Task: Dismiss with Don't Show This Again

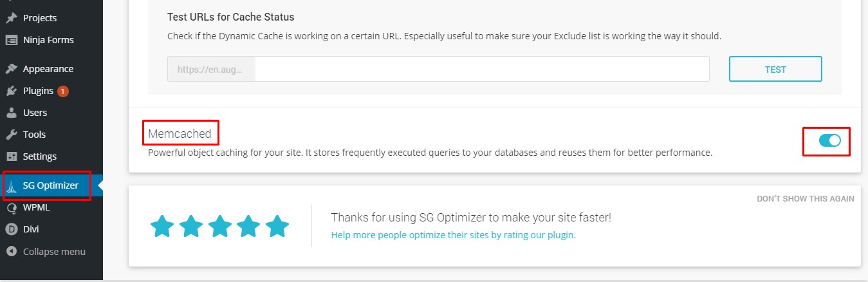Action: point(805,198)
